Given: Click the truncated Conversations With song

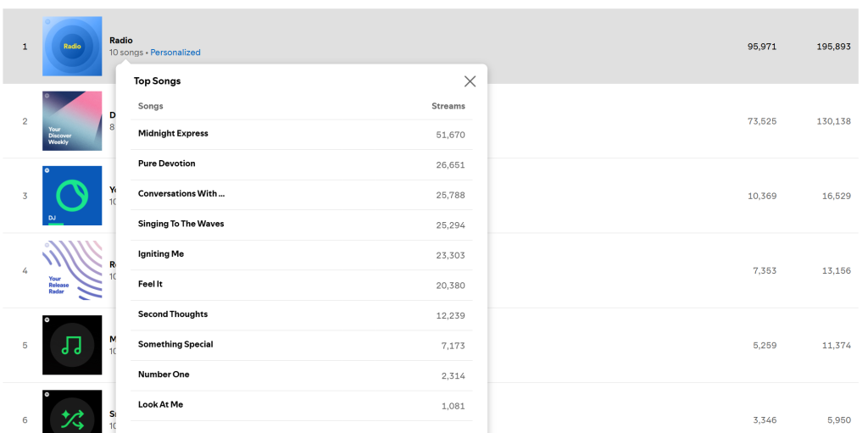Looking at the screenshot, I should pos(181,194).
